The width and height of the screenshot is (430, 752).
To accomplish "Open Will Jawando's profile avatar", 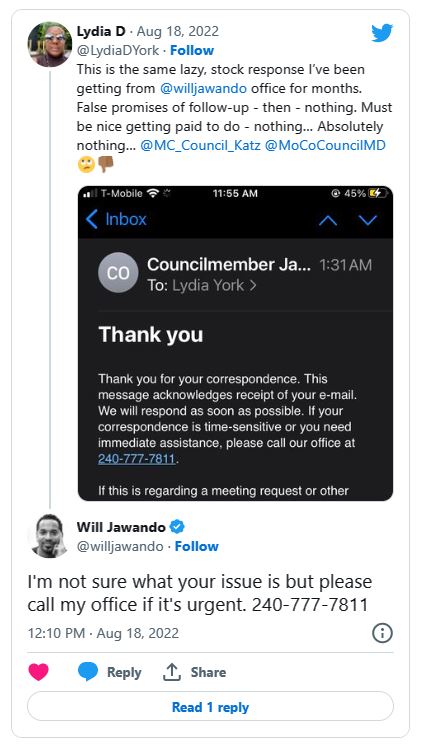I will pyautogui.click(x=50, y=536).
